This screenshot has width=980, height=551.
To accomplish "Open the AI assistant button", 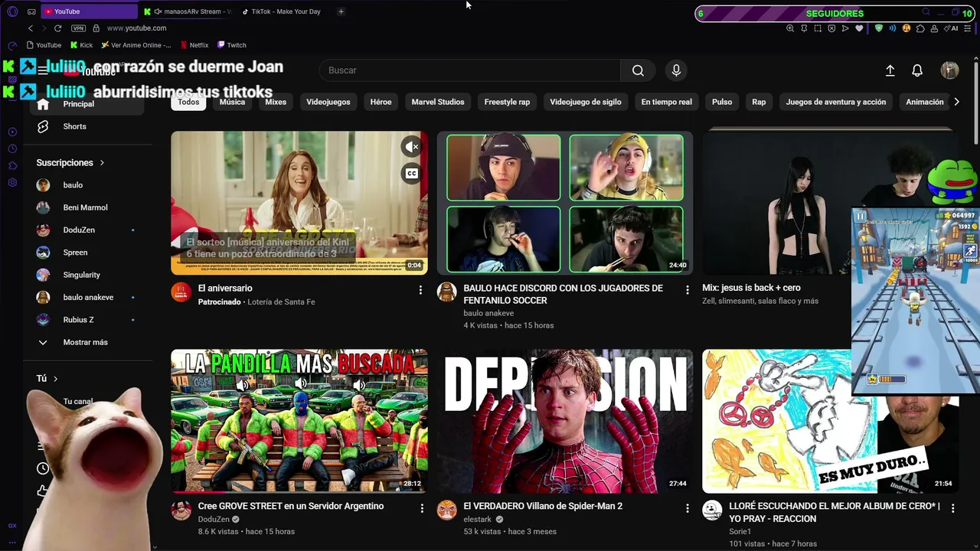I will (952, 28).
